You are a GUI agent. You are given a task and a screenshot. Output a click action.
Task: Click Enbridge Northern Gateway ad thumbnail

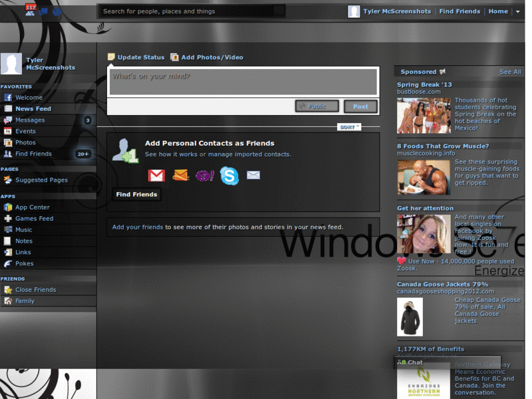pyautogui.click(x=424, y=380)
